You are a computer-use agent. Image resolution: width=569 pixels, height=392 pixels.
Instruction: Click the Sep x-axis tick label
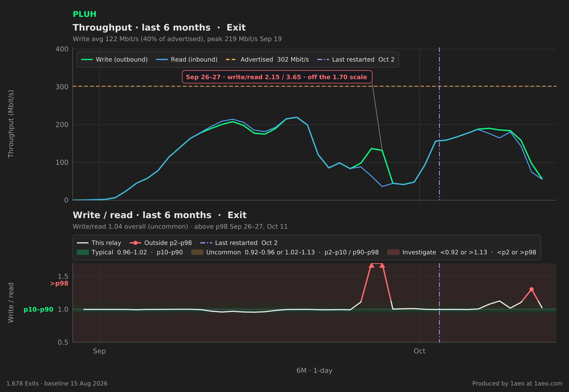[99, 351]
